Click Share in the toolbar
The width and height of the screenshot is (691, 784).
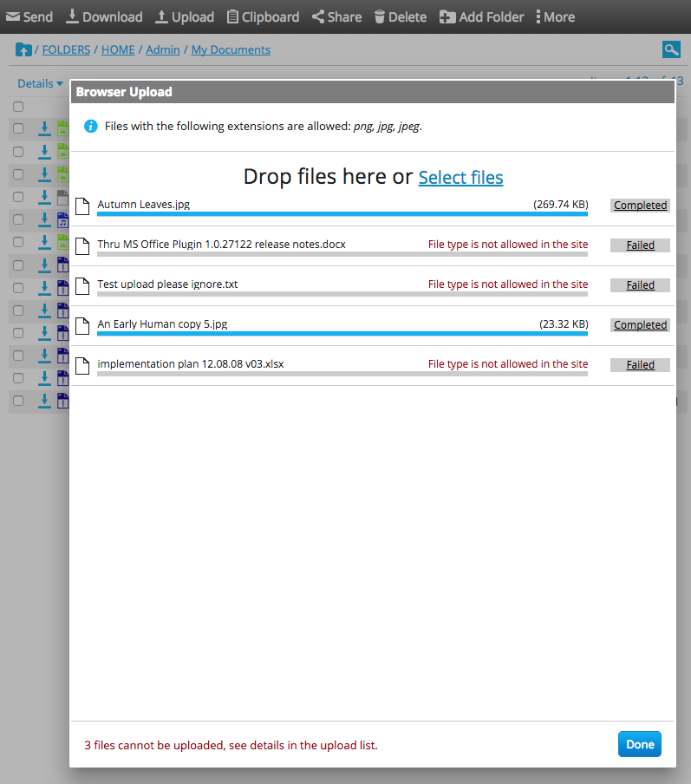tap(337, 17)
